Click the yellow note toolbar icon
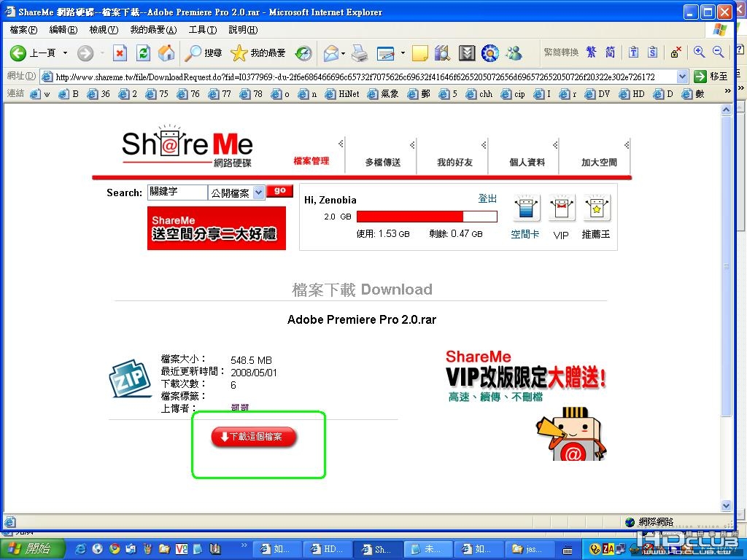This screenshot has height=560, width=747. (x=419, y=52)
